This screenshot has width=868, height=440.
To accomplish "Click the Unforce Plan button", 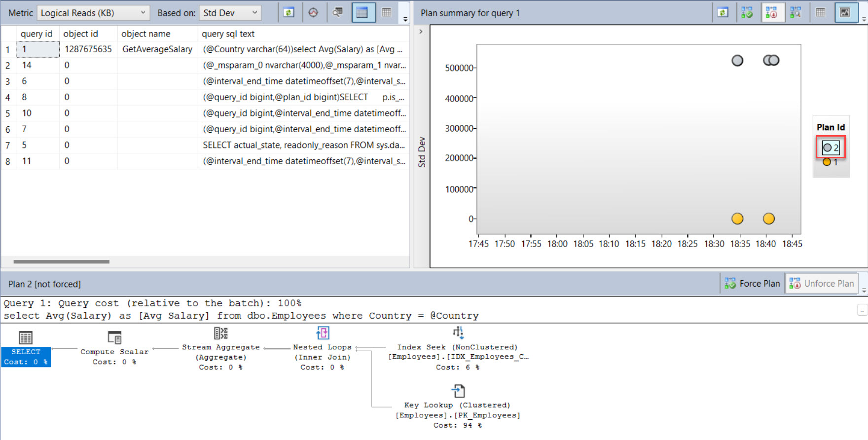I will coord(822,284).
